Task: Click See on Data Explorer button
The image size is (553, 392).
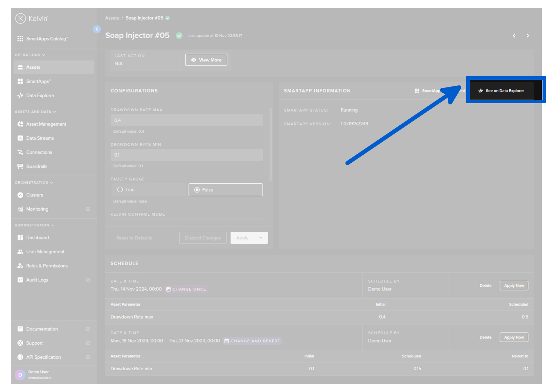Action: [501, 91]
